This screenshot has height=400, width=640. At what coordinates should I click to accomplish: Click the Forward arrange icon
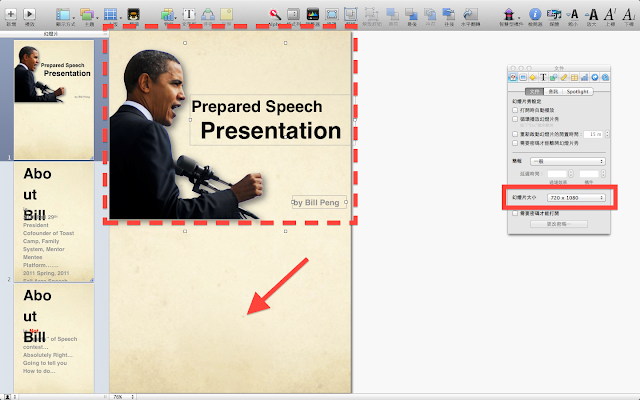coord(430,14)
